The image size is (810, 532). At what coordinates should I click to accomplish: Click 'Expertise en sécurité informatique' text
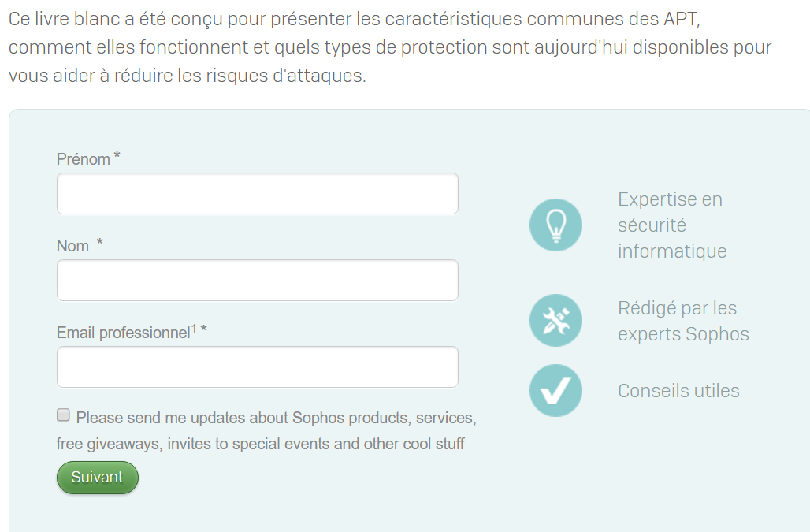tap(672, 225)
